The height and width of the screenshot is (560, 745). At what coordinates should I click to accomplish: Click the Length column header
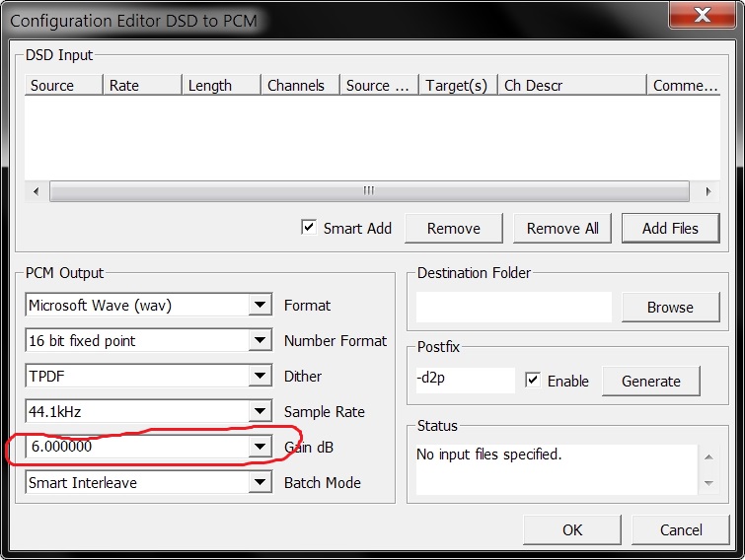[221, 85]
